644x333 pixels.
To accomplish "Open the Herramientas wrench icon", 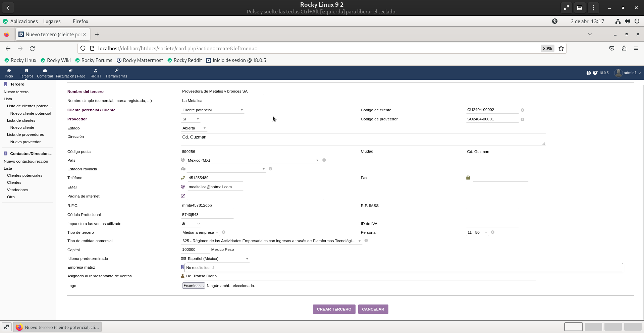I will tap(116, 71).
